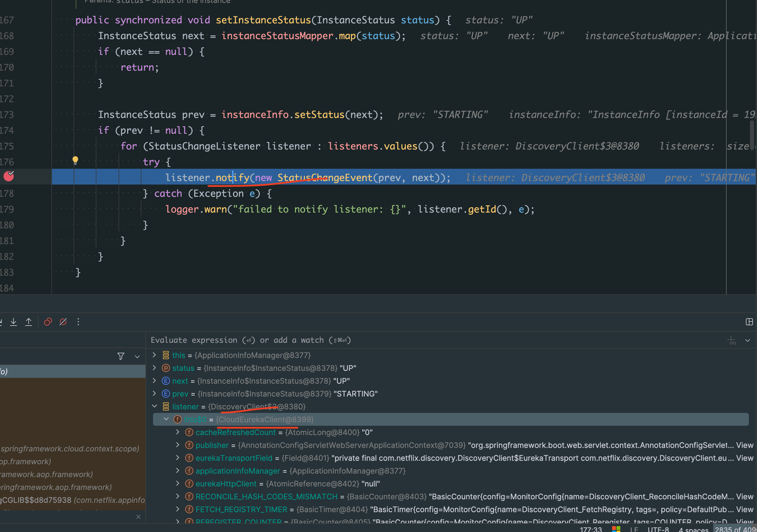Expand the cacheRefreshedCount field
This screenshot has height=532, width=757.
pos(178,432)
